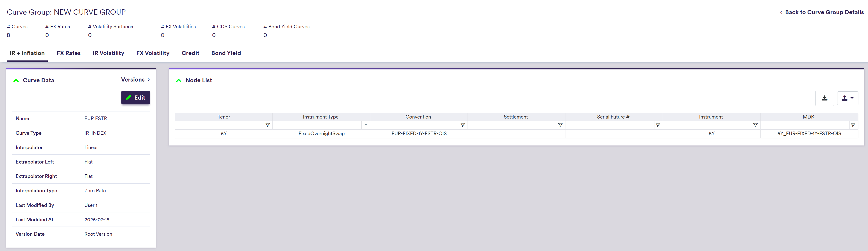Open the Credit tab
Viewport: 868px width, 251px height.
pyautogui.click(x=190, y=53)
